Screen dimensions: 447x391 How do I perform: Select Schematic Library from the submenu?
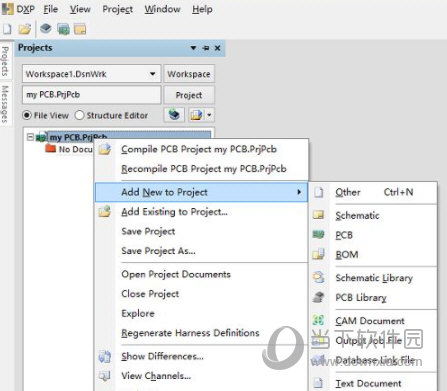click(374, 278)
